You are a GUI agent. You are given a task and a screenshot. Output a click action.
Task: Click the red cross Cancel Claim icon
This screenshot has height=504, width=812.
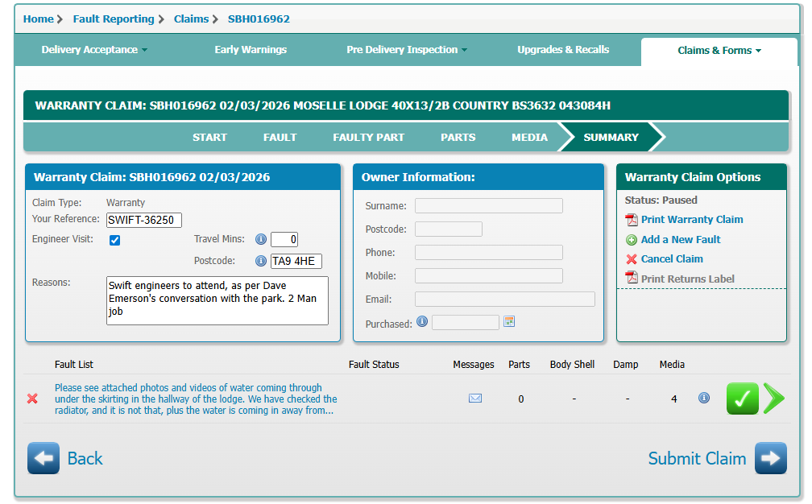(632, 259)
